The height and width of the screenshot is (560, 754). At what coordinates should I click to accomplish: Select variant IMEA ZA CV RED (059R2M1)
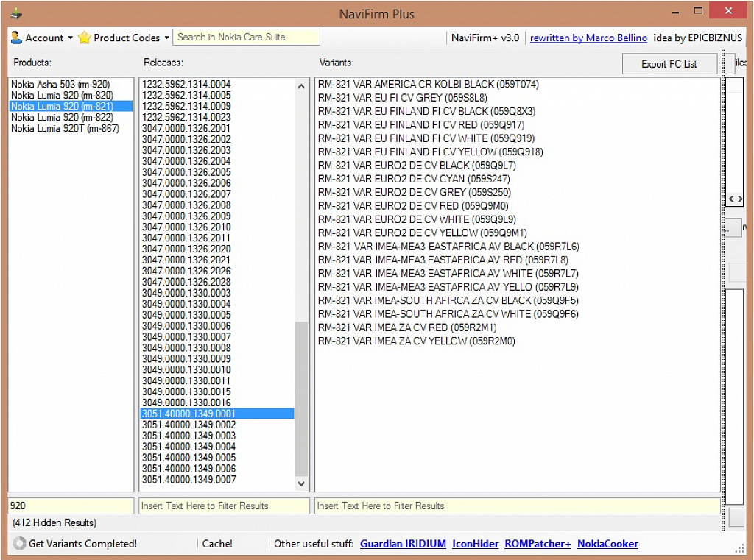point(518,327)
